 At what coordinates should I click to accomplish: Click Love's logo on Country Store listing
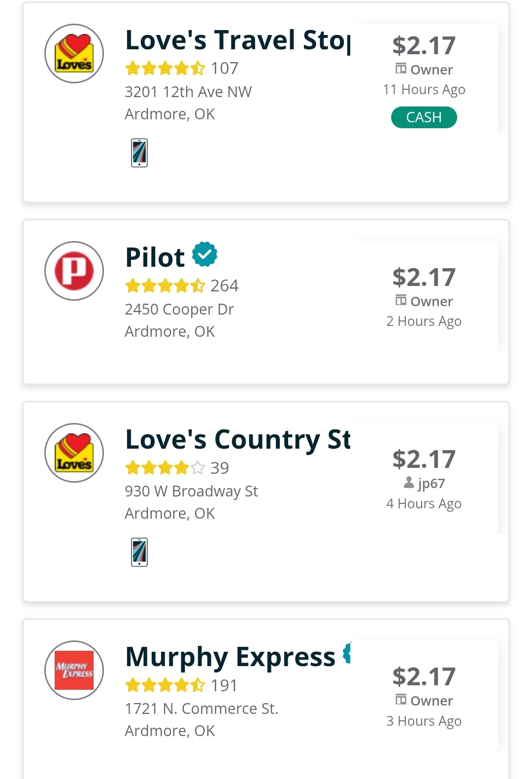[x=74, y=453]
